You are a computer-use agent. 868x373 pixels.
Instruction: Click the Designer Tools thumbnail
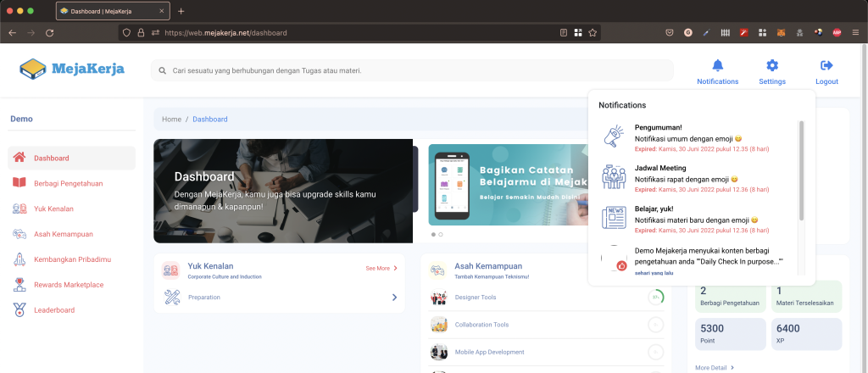[x=439, y=298]
